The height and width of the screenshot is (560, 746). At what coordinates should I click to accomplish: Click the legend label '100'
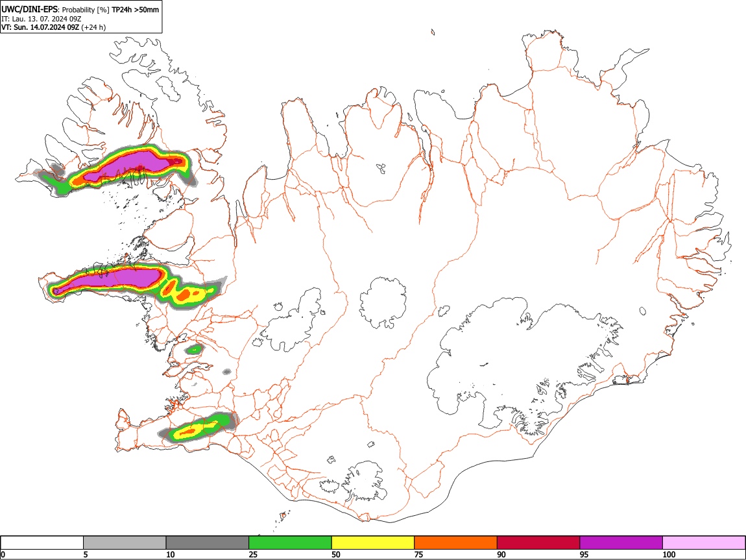pyautogui.click(x=669, y=554)
